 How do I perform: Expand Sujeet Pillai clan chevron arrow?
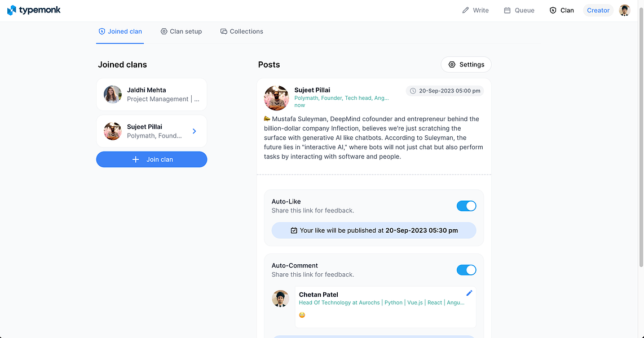194,131
